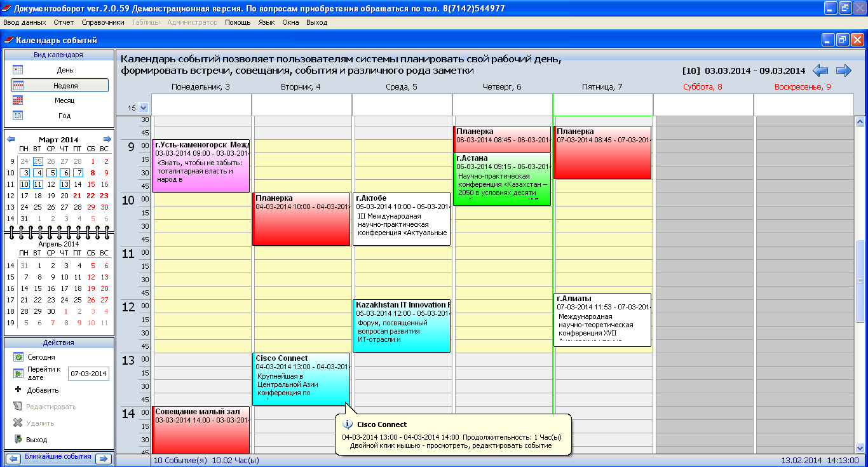868x467 pixels.
Task: Open the Язык menu
Action: [267, 22]
